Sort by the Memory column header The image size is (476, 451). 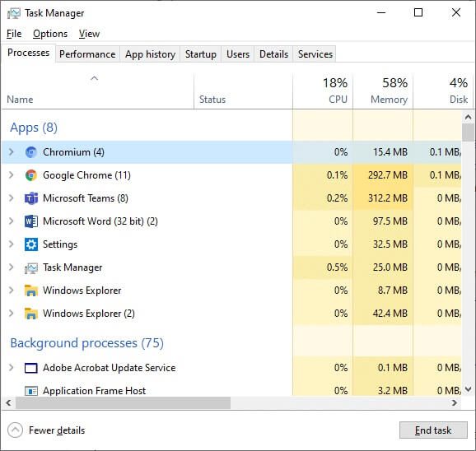(383, 91)
